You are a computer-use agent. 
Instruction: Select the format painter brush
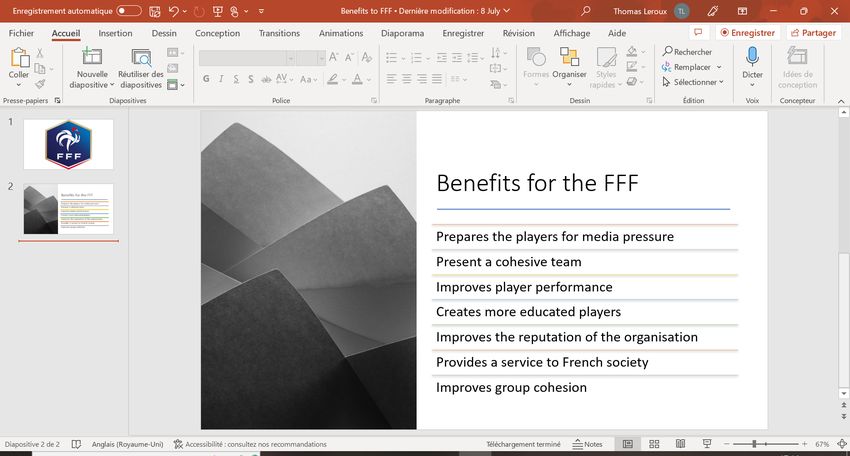pyautogui.click(x=40, y=84)
